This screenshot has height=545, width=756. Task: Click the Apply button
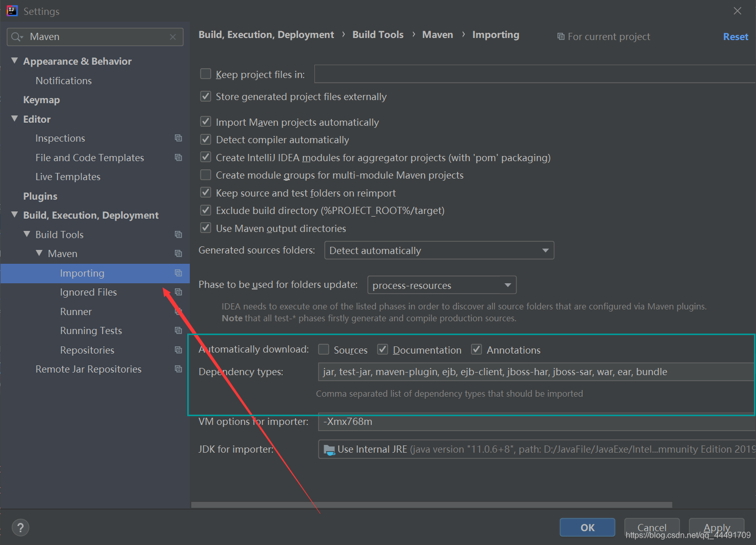[x=717, y=528]
